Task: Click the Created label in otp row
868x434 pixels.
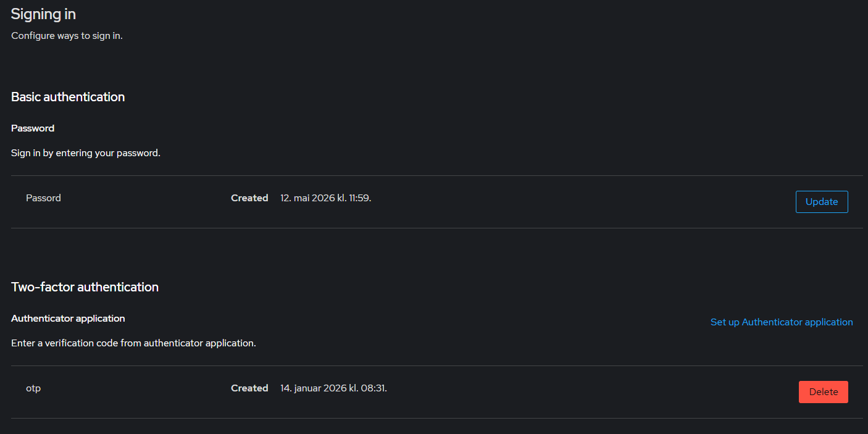Action: point(249,388)
